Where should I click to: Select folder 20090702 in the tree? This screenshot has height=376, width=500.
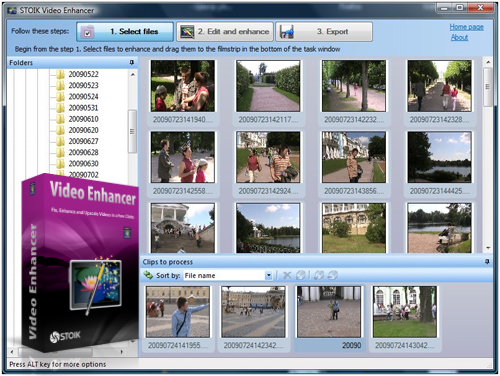coord(84,174)
